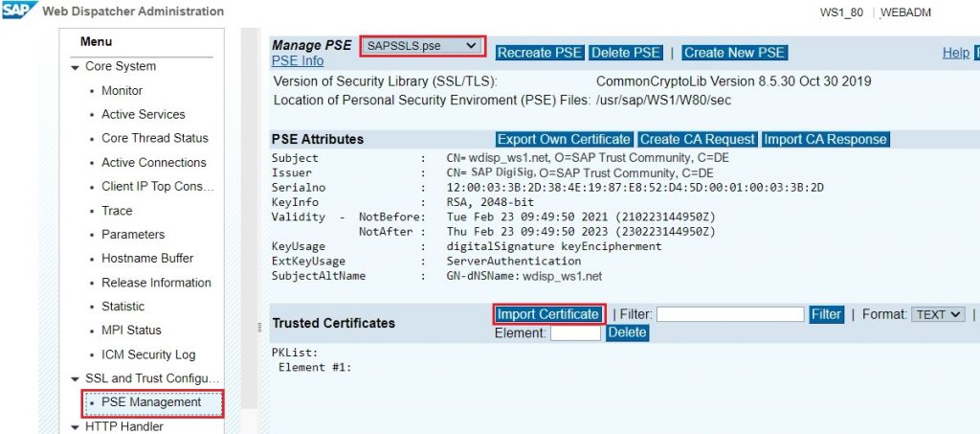This screenshot has width=980, height=434.
Task: Click the NotAfter date Feb 23 2023
Action: click(x=581, y=232)
